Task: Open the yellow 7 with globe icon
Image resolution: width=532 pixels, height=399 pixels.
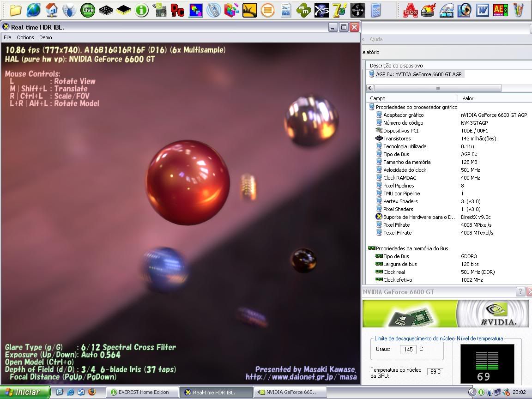Action: click(339, 10)
